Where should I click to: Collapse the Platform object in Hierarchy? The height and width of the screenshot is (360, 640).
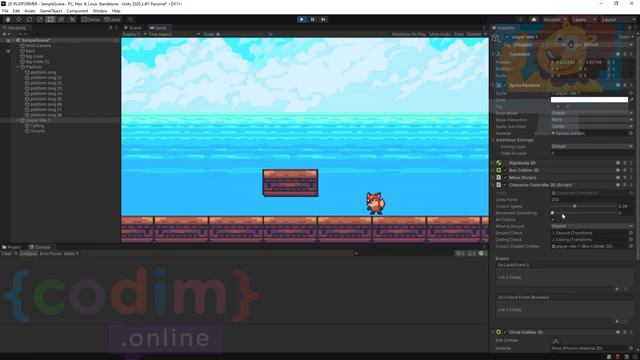pyautogui.click(x=18, y=67)
